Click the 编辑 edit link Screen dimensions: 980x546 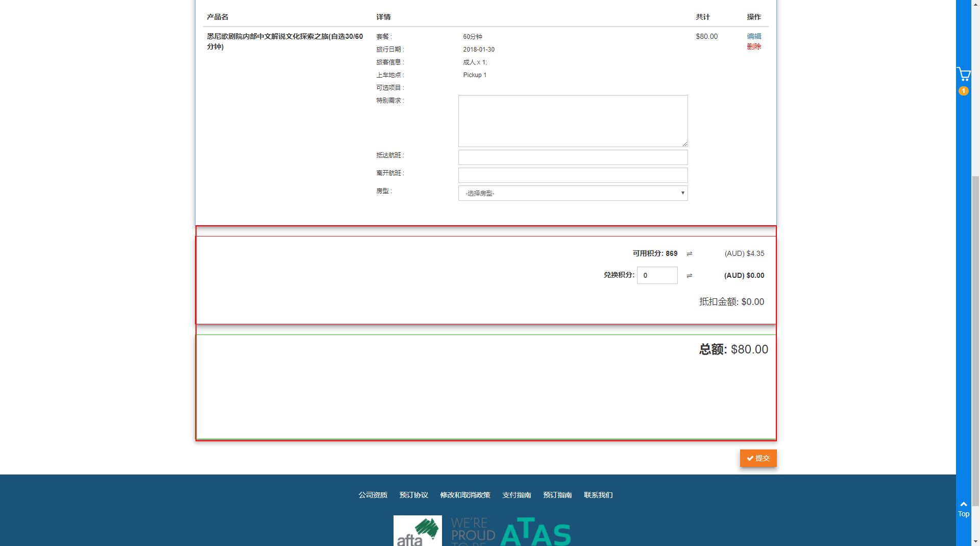[x=753, y=36]
